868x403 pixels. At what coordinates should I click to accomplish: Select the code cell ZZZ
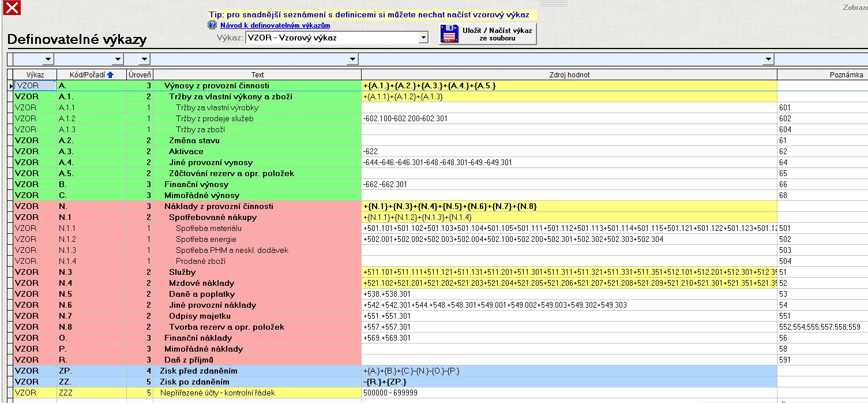(92, 393)
